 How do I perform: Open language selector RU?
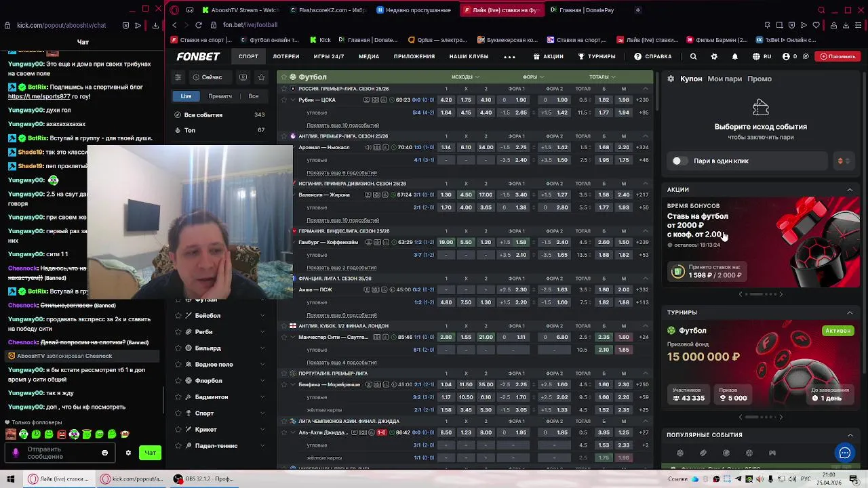pyautogui.click(x=762, y=57)
